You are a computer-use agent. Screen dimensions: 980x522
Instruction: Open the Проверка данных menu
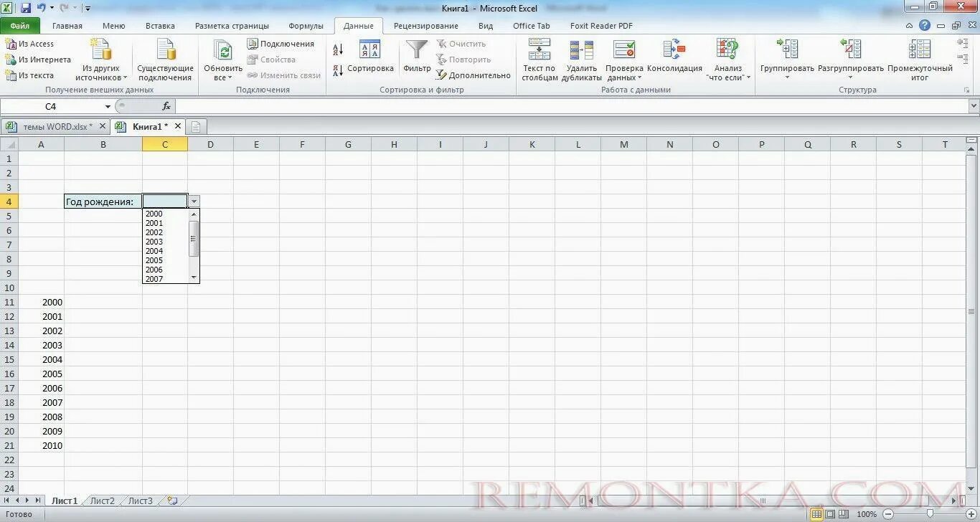click(x=624, y=60)
